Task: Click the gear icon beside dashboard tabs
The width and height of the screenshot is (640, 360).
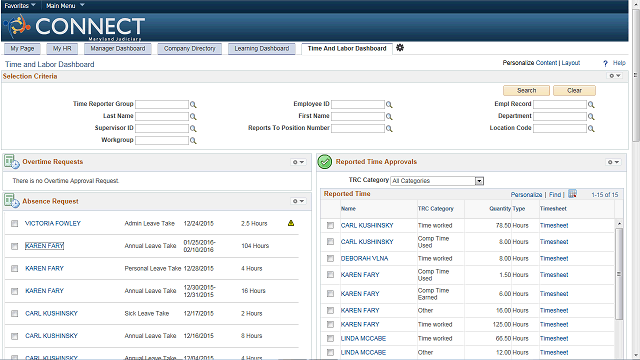Action: tap(400, 48)
